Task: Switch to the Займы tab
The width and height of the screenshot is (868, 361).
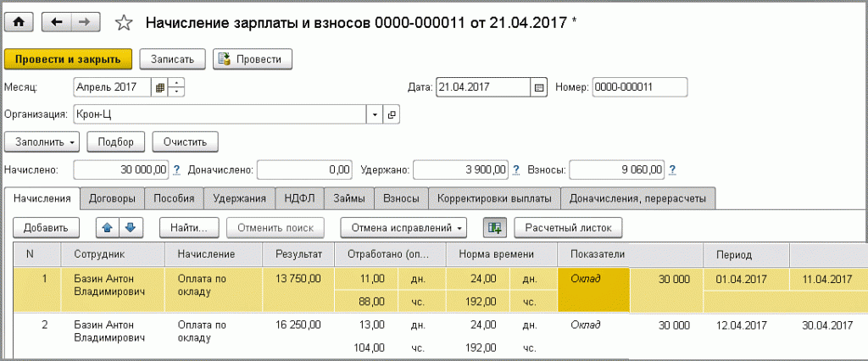Action: [349, 198]
